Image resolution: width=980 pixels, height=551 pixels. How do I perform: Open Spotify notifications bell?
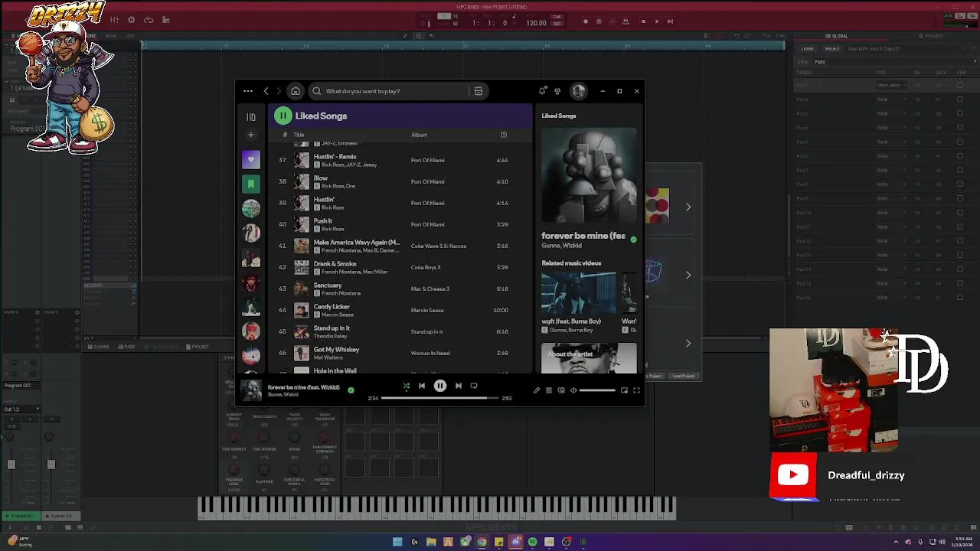tap(542, 91)
